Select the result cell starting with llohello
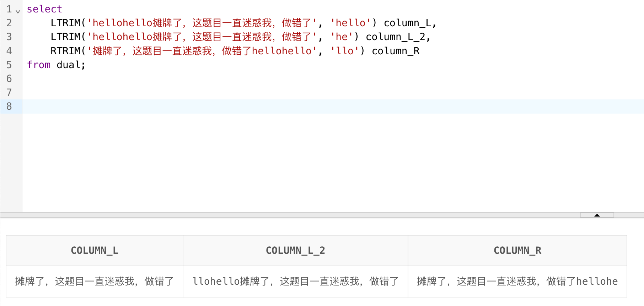The height and width of the screenshot is (306, 644). pos(295,282)
